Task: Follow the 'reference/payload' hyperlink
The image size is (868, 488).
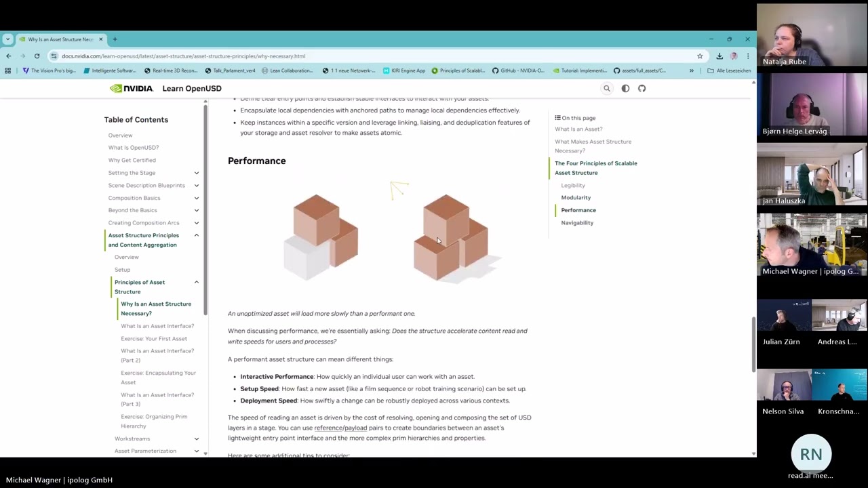Action: 340,428
